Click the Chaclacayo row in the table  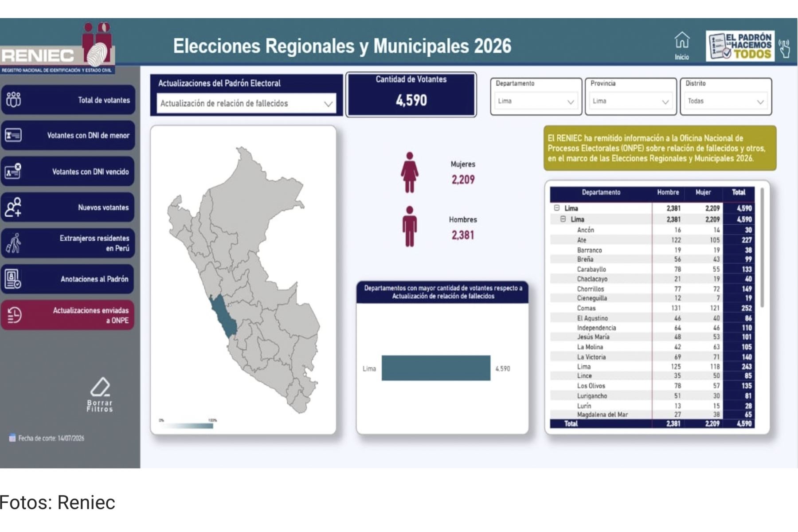pyautogui.click(x=652, y=279)
